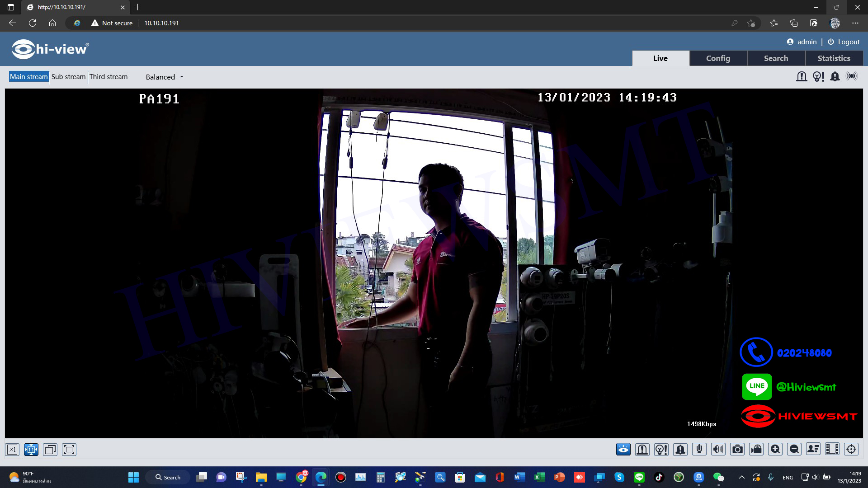Open the browser settings ellipsis menu

(855, 23)
